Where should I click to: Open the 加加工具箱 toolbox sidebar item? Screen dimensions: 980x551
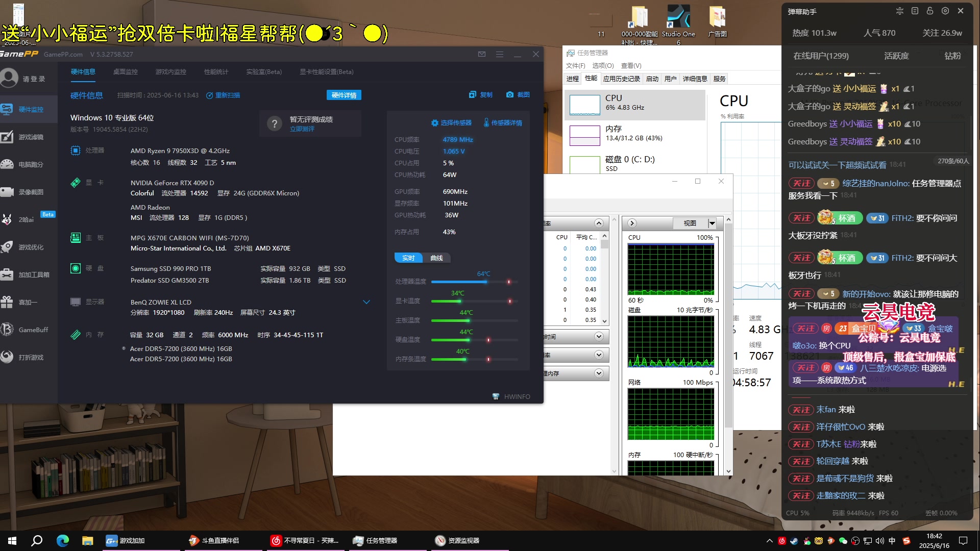click(x=29, y=274)
